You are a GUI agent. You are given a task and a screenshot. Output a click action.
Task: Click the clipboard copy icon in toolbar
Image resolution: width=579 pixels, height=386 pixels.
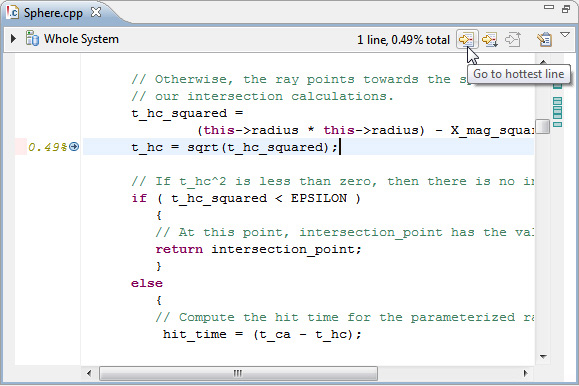pos(544,39)
